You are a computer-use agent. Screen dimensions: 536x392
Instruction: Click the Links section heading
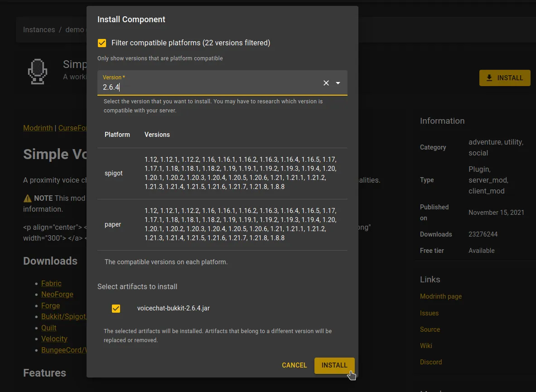[x=430, y=280]
